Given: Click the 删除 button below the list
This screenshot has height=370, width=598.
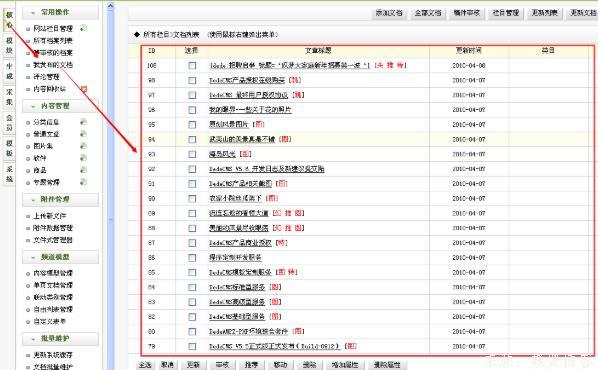Looking at the screenshot, I should [309, 365].
